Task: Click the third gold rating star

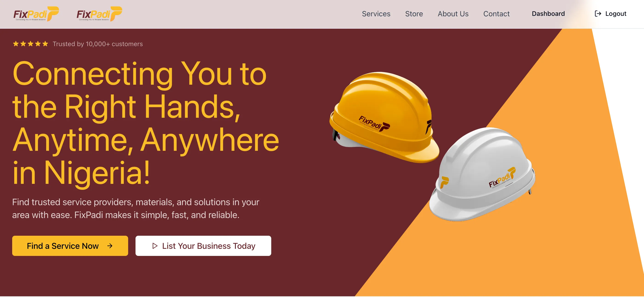Action: click(x=31, y=44)
